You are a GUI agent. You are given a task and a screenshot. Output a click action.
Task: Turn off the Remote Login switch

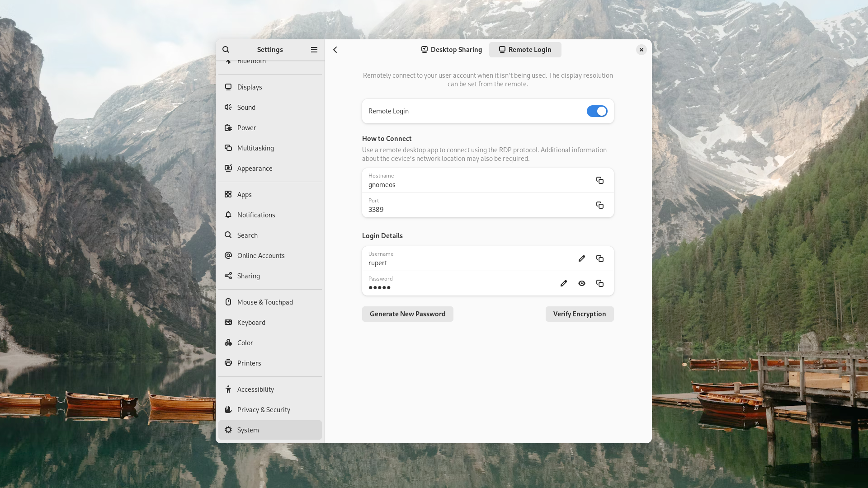pyautogui.click(x=597, y=111)
